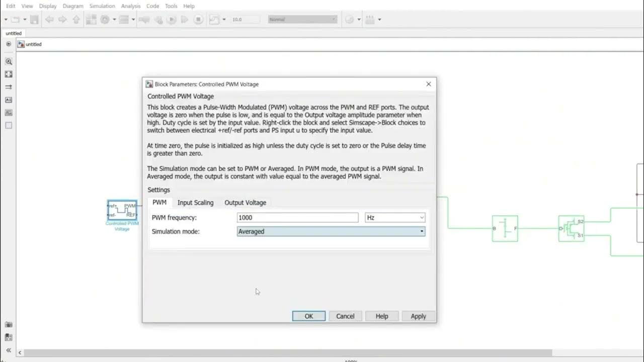This screenshot has width=644, height=362.
Task: Open the Analysis menu
Action: [131, 6]
